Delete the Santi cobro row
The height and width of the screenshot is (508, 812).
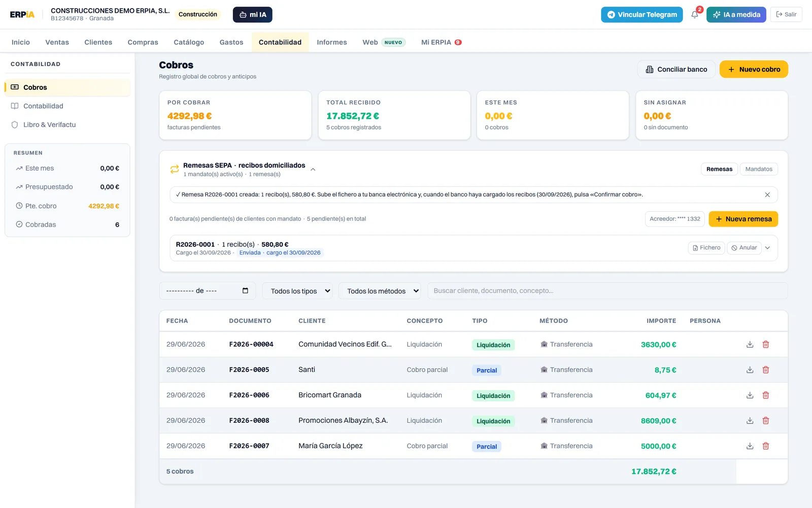[766, 370]
